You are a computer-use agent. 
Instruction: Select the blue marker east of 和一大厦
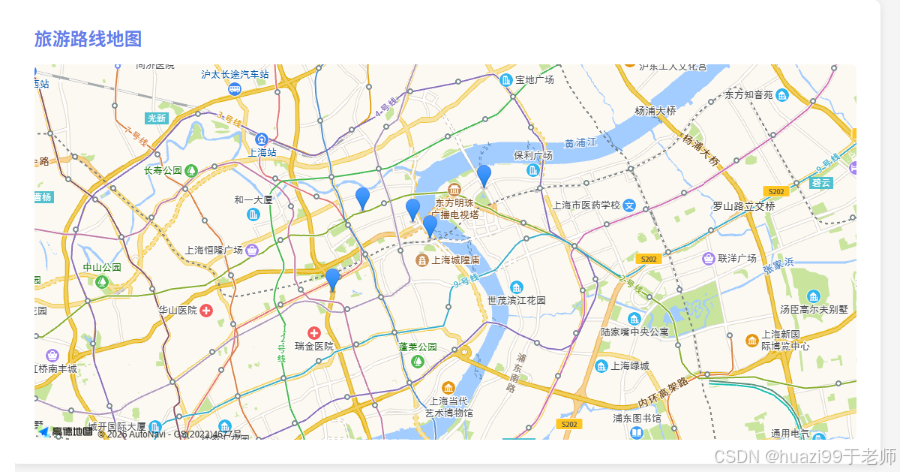362,198
